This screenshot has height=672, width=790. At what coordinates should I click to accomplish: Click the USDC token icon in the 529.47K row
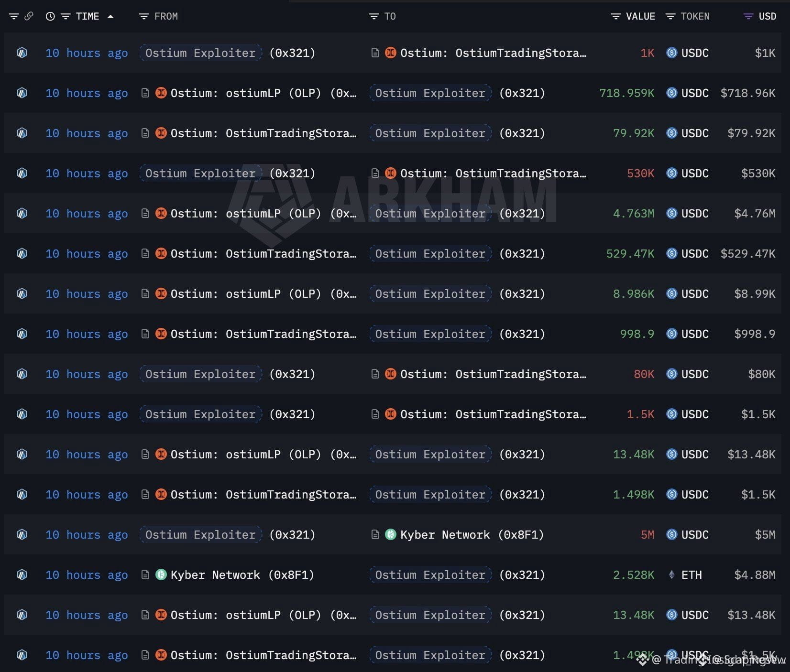[672, 253]
